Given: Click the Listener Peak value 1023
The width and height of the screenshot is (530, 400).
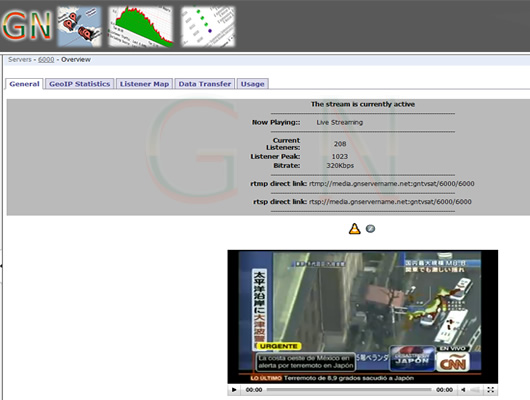Looking at the screenshot, I should (x=340, y=157).
